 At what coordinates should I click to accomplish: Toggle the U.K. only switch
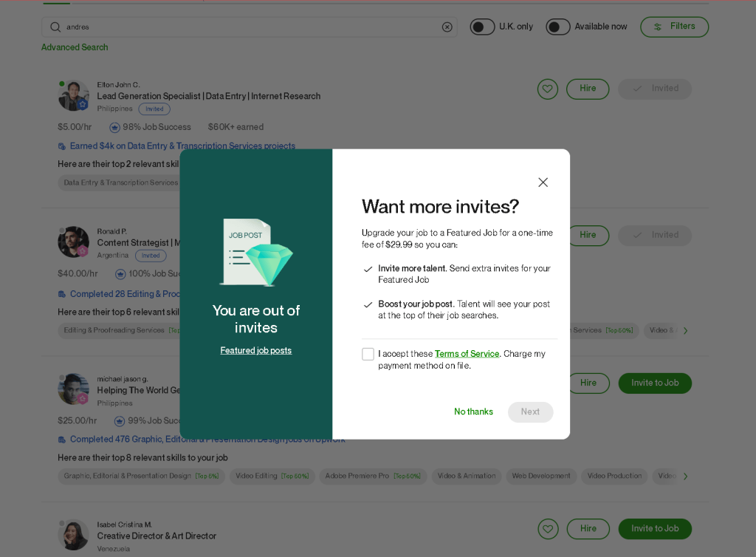(482, 27)
